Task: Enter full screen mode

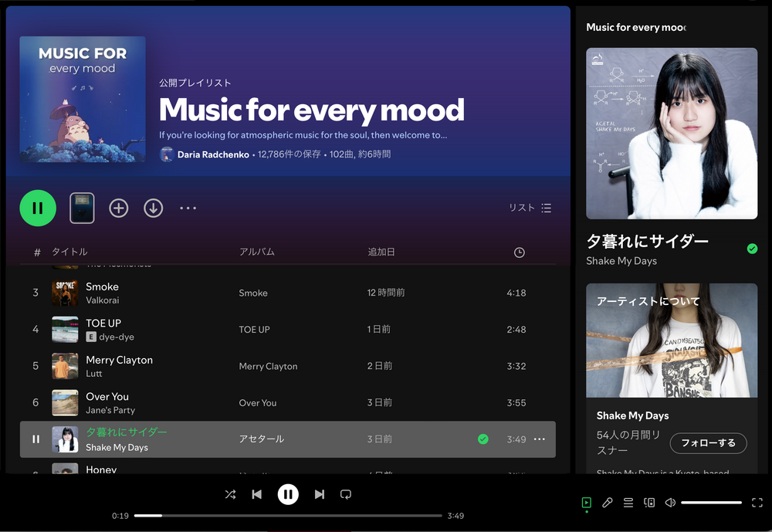Action: pyautogui.click(x=757, y=503)
